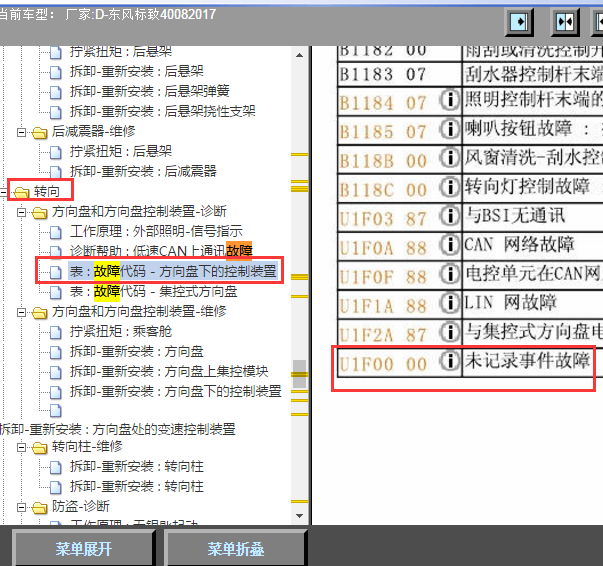Image resolution: width=603 pixels, height=566 pixels.
Task: Click description CAN 网络故障
Action: pos(520,245)
